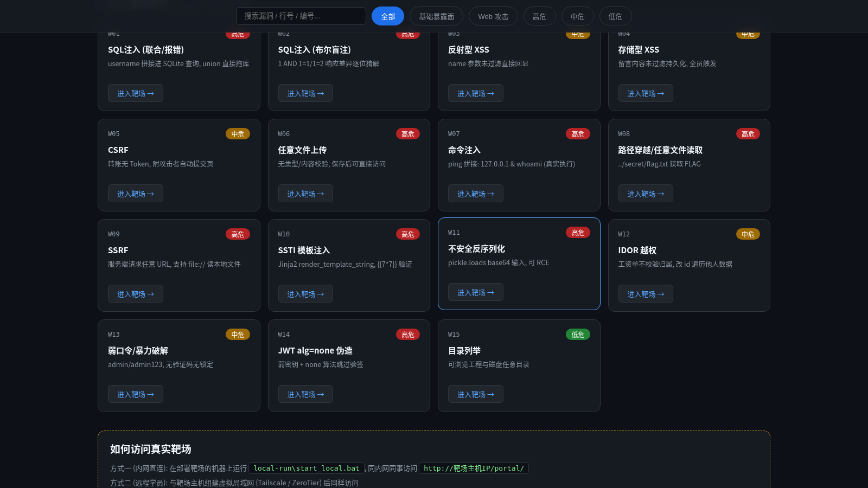Filter by 低危 severity in top bar

click(615, 16)
